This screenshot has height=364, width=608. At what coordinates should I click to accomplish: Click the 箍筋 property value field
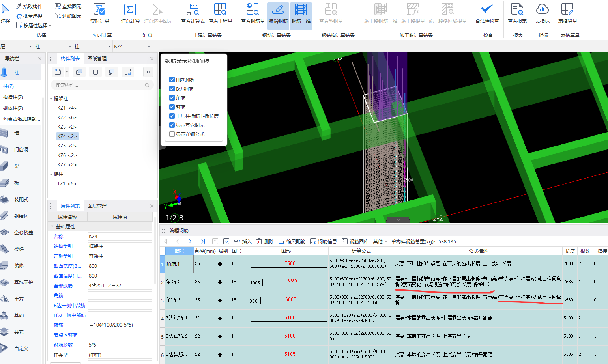click(x=120, y=325)
